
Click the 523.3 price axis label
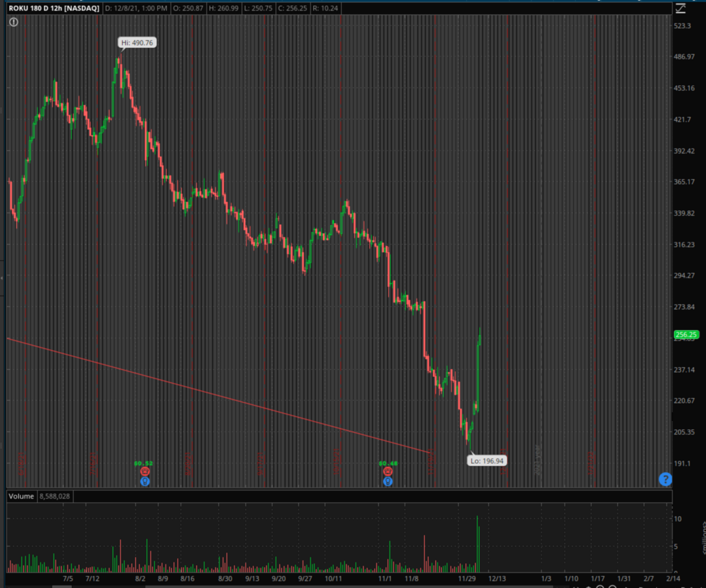682,25
